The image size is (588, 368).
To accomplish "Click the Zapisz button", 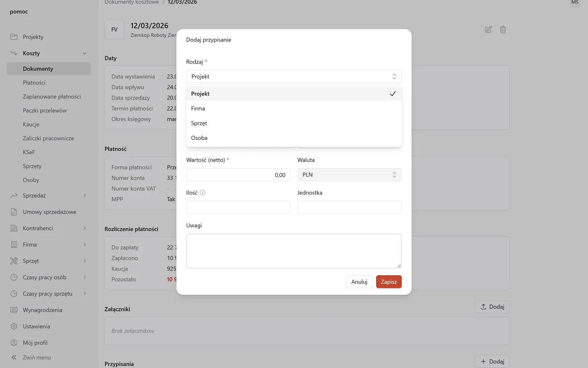I will click(389, 282).
